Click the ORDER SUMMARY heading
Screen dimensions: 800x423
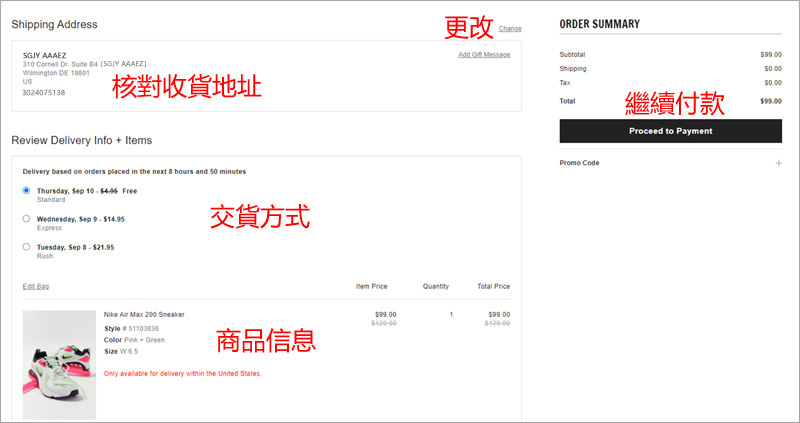(x=599, y=24)
